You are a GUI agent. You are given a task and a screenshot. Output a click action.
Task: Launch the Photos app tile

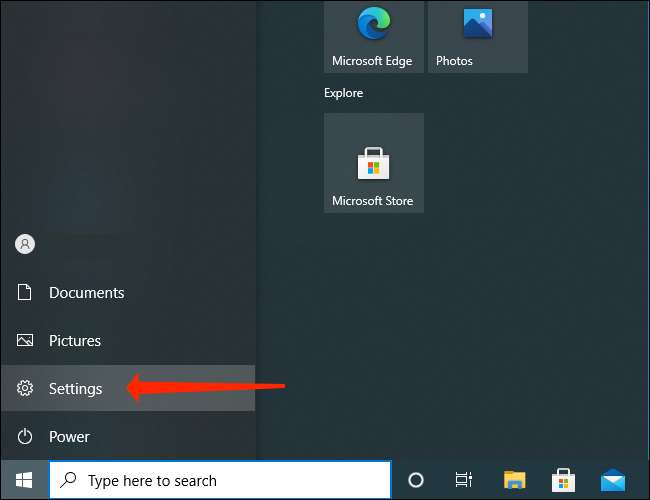click(477, 36)
